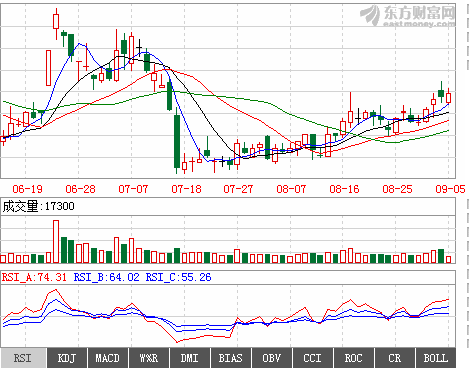Click the 07-18 date axis label
Screen dimensions: 469x375
(x=186, y=189)
